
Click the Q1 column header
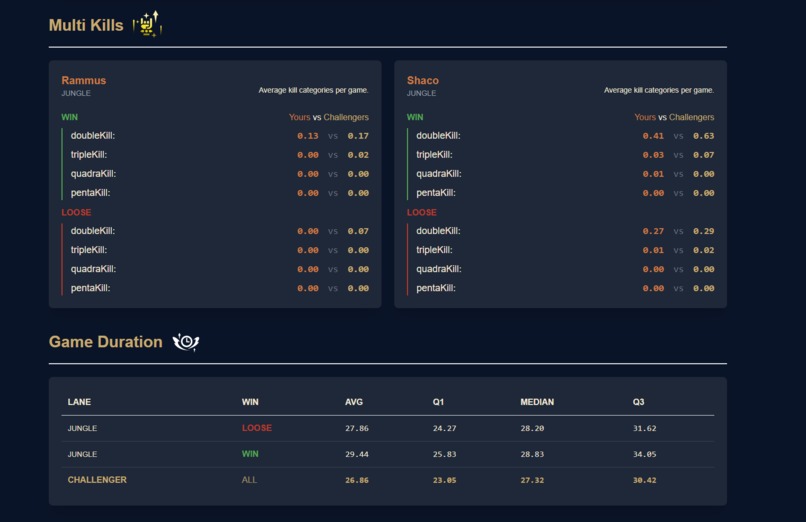click(x=438, y=402)
